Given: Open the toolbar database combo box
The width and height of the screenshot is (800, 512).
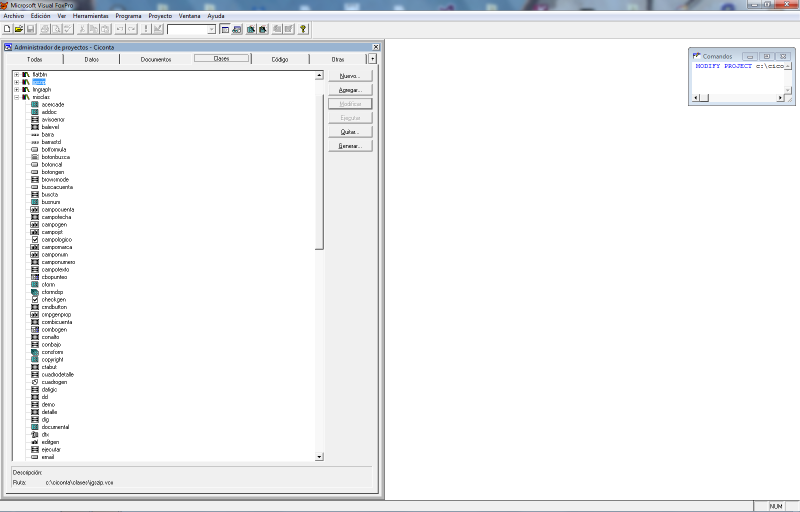Looking at the screenshot, I should tap(211, 30).
